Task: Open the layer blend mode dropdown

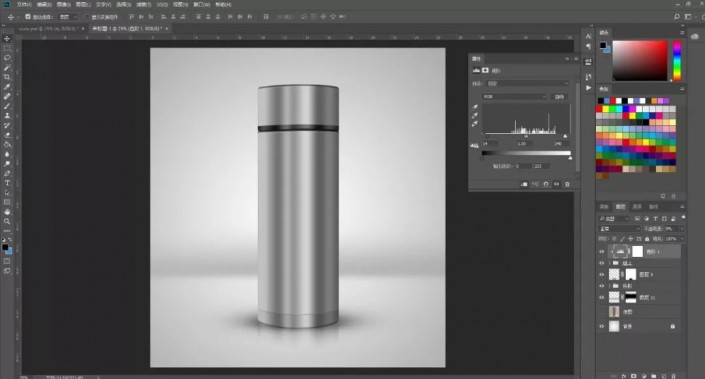Action: point(619,229)
